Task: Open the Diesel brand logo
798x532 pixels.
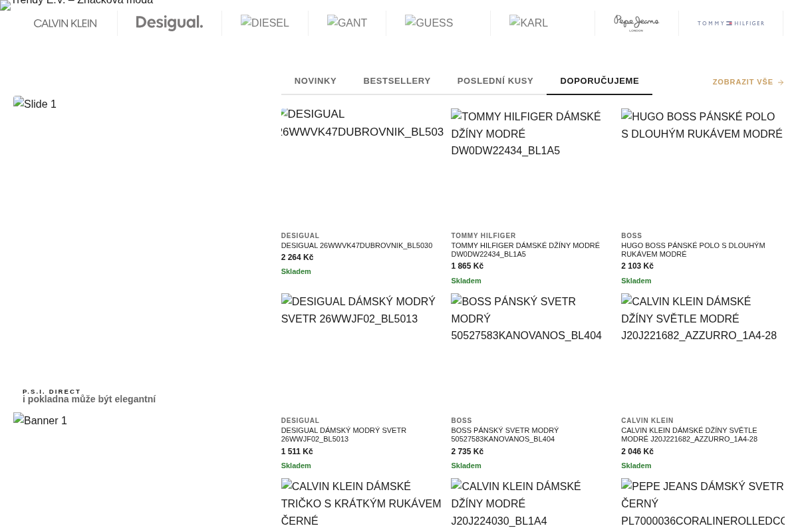Action: pos(265,23)
